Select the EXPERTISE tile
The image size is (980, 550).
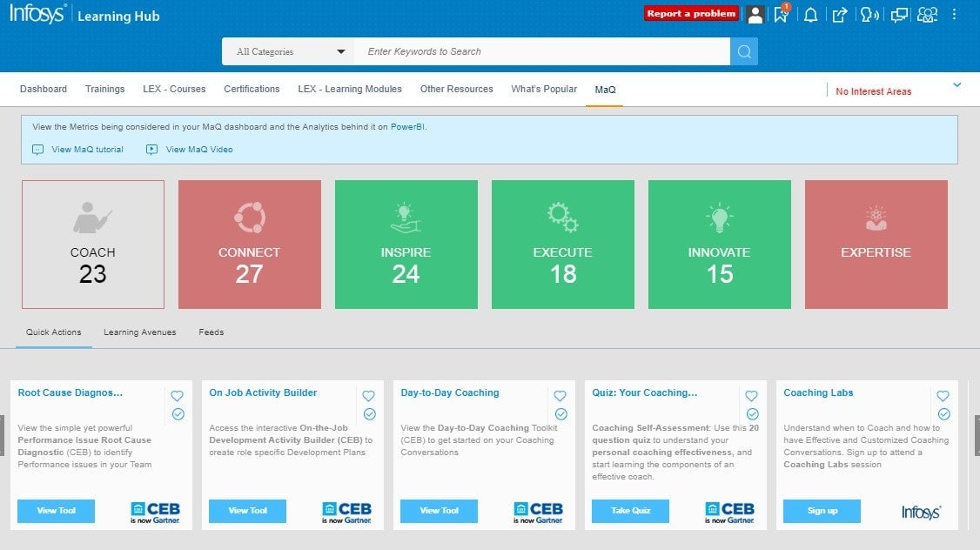click(876, 245)
